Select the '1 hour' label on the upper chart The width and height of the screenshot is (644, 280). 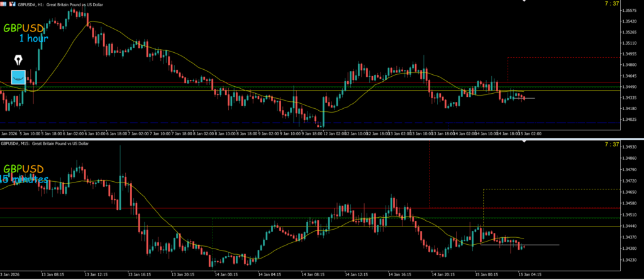coord(34,38)
